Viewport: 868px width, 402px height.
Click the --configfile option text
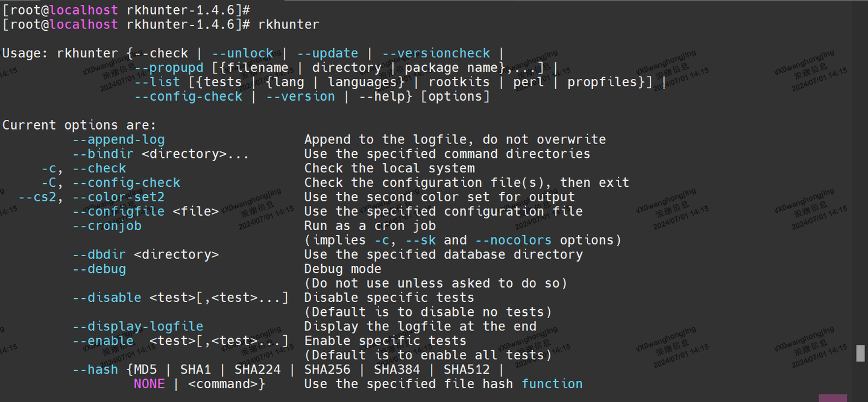(x=118, y=211)
